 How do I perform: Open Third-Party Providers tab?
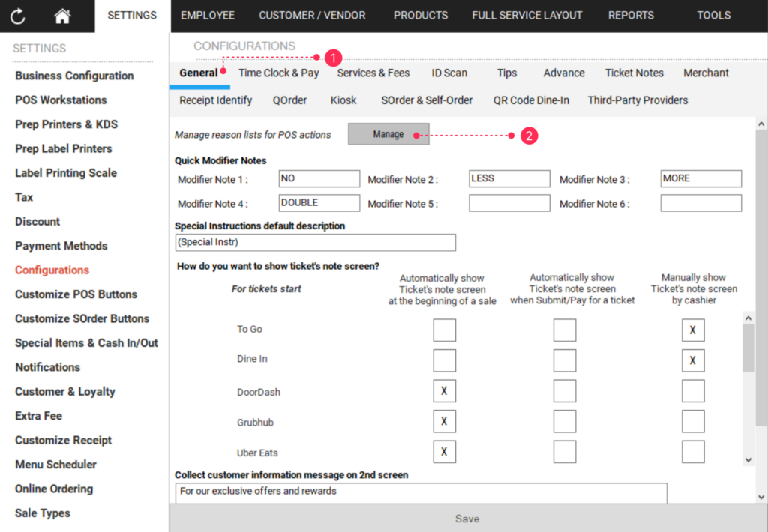pos(637,100)
